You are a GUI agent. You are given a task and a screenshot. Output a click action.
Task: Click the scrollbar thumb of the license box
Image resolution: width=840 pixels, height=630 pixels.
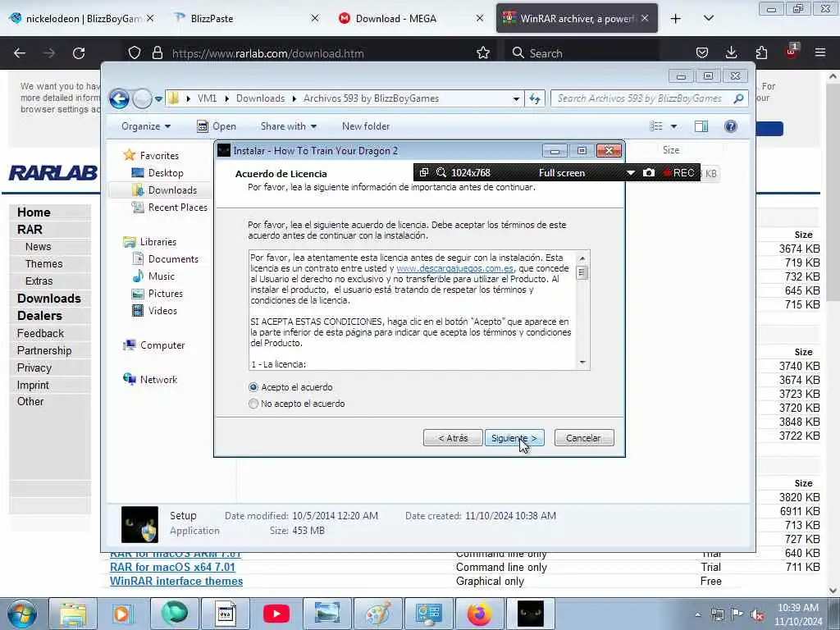(x=582, y=272)
